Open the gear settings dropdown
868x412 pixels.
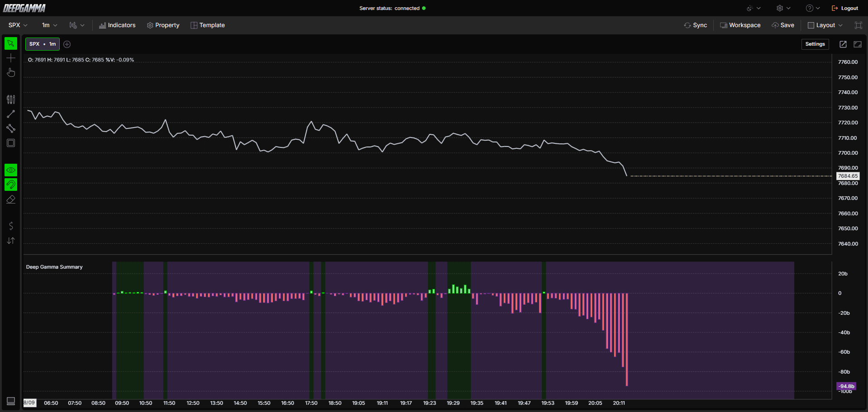pyautogui.click(x=783, y=8)
